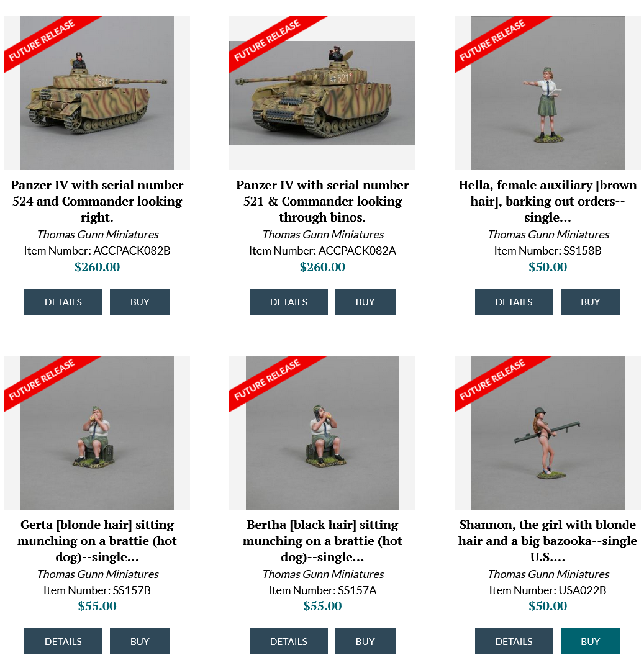Open the Panzer IV 524 tank thumbnail

point(97,93)
